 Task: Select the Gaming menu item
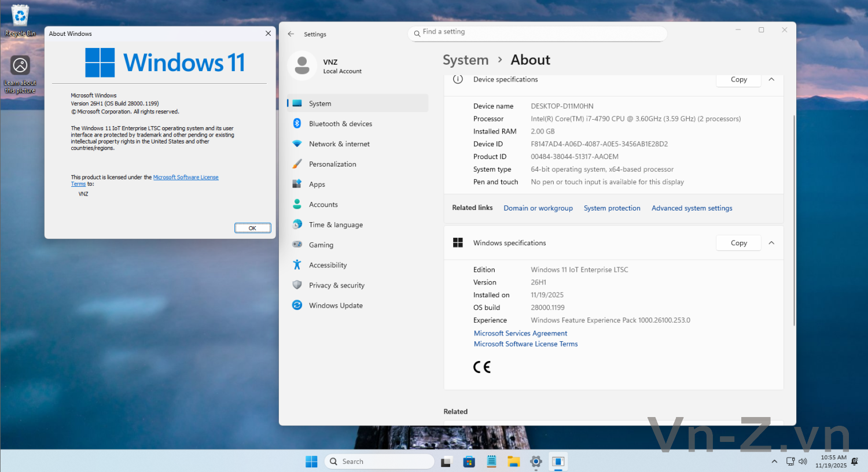[x=321, y=245]
